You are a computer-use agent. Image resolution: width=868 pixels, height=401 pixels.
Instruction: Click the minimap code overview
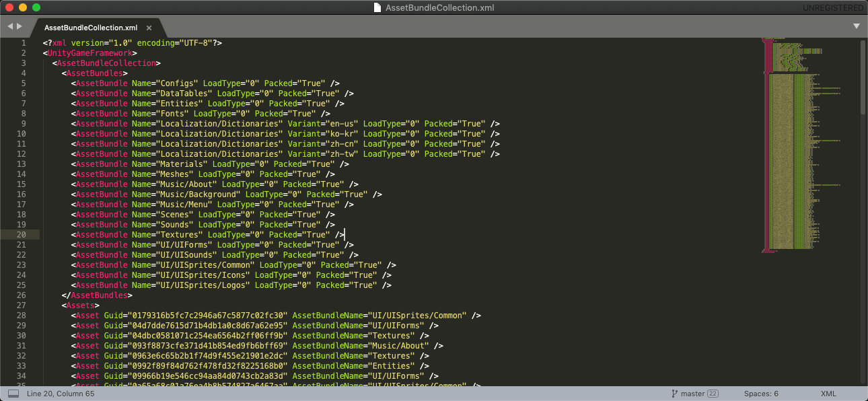pos(801,145)
